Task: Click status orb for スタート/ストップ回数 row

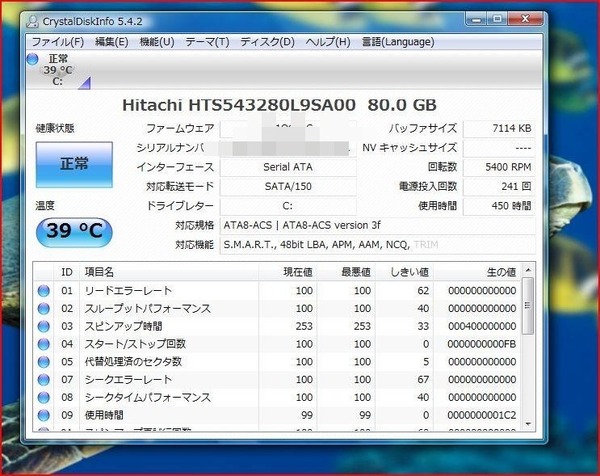Action: pyautogui.click(x=44, y=344)
